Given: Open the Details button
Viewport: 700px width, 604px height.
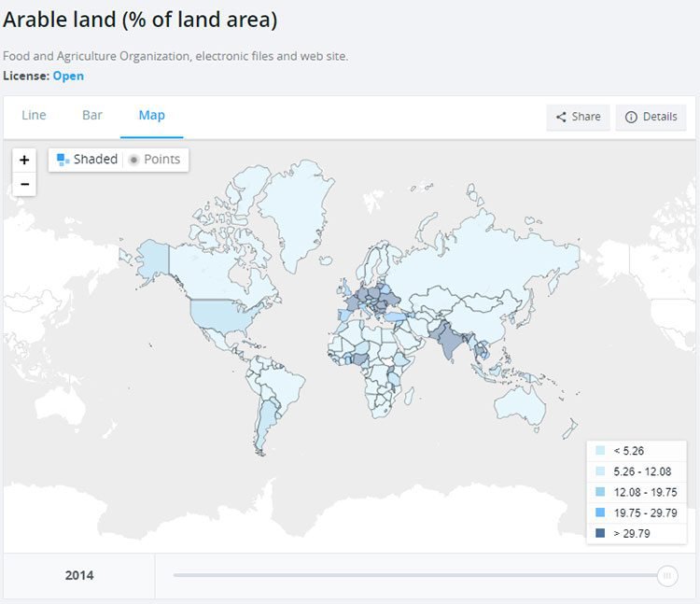Looking at the screenshot, I should click(651, 118).
